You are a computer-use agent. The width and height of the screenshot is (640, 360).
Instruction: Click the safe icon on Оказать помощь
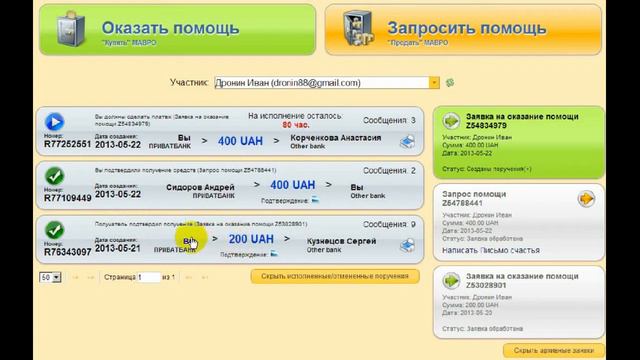tap(71, 29)
